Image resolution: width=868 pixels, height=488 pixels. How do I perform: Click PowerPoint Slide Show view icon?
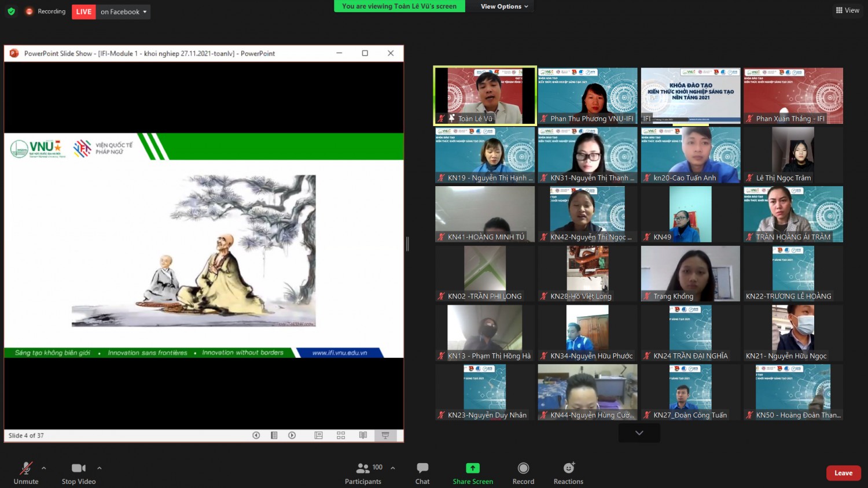pos(385,435)
